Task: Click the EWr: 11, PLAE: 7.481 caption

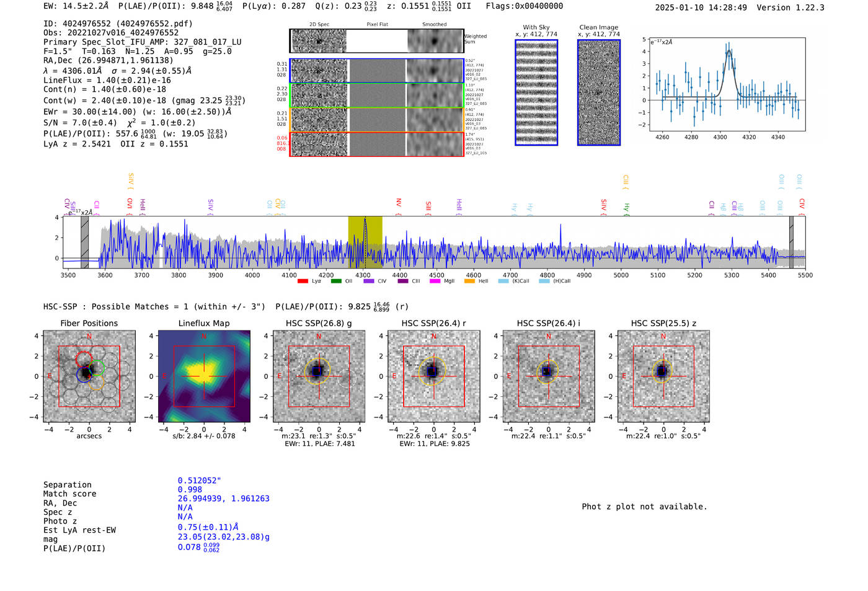Action: point(320,443)
